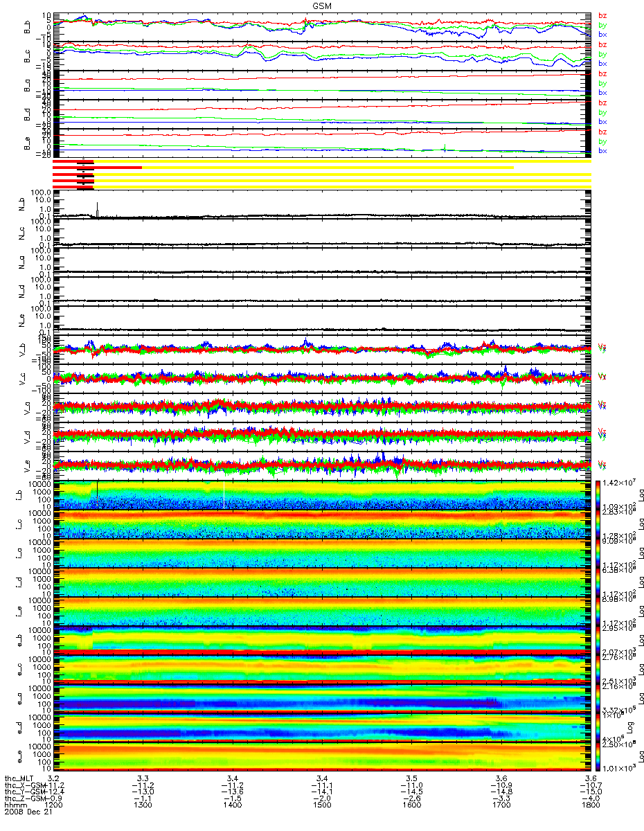This screenshot has height=831, width=644.
Task: Click the red bz legend of B_b panel
Action: pos(602,15)
